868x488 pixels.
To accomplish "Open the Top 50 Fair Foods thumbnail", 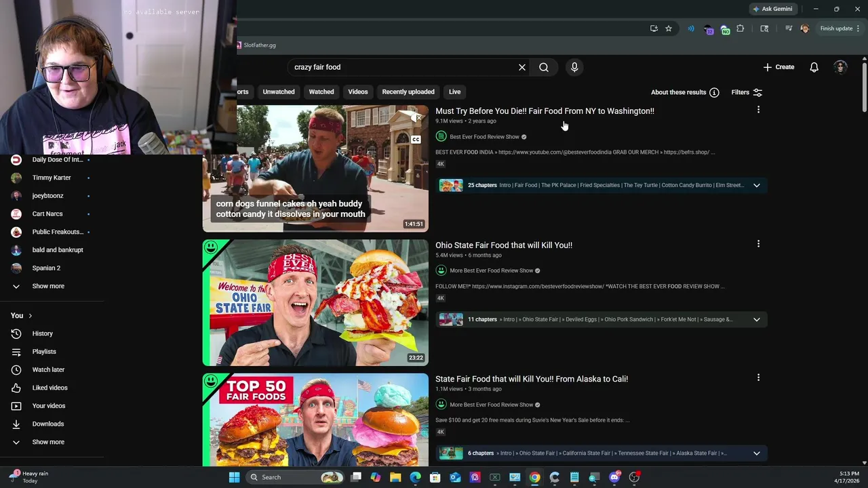I will [x=315, y=420].
